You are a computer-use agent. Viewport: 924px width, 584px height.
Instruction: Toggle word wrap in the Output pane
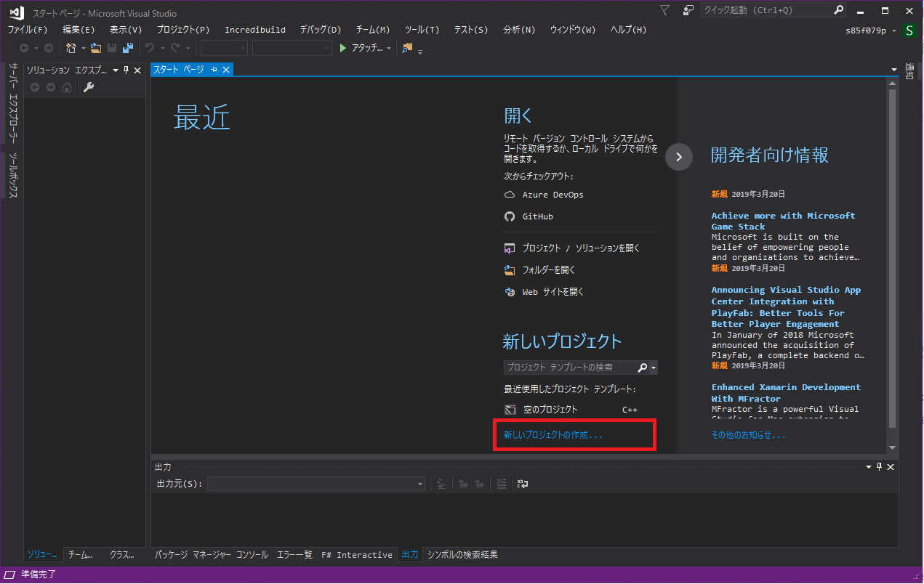pos(523,484)
